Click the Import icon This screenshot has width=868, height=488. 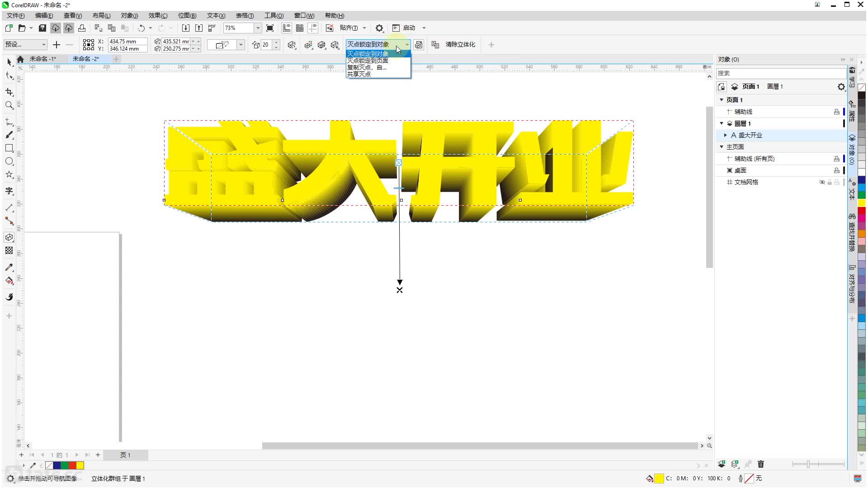[x=185, y=28]
